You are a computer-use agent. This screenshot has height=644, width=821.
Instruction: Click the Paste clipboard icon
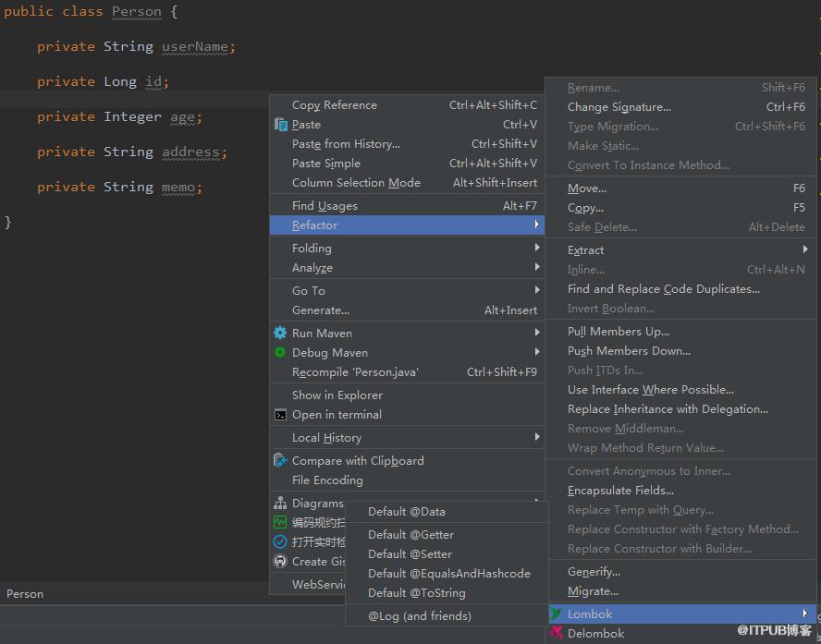281,125
